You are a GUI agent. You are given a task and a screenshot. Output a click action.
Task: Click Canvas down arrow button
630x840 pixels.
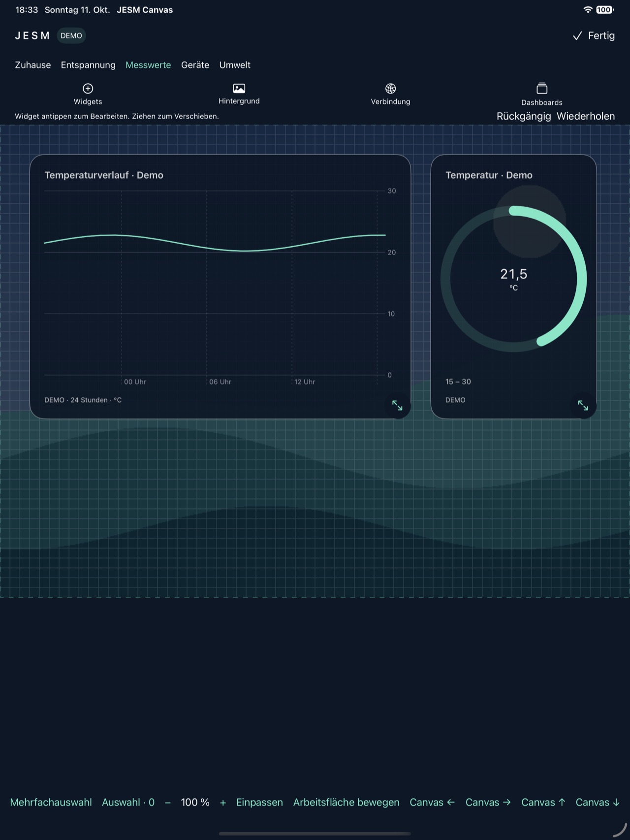pos(598,802)
